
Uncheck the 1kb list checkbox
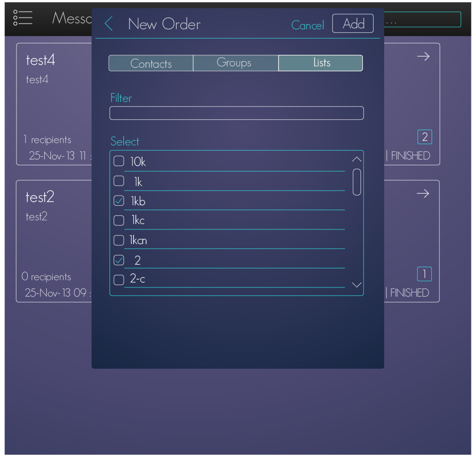[119, 201]
